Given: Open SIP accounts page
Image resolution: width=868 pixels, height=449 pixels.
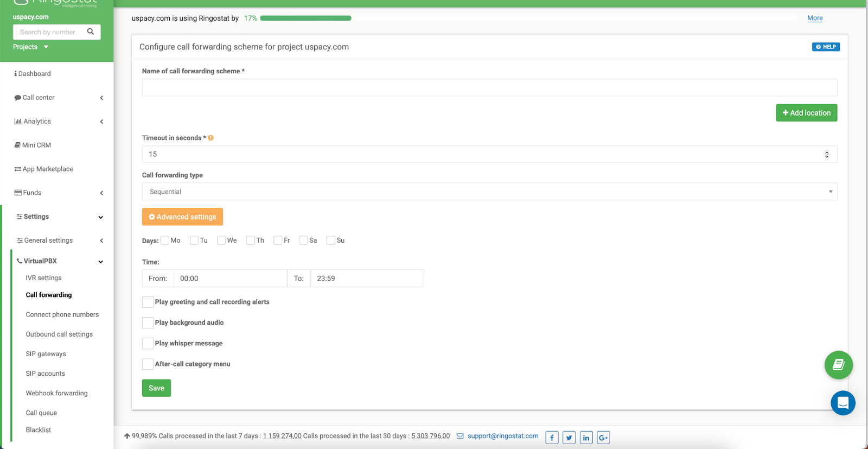Looking at the screenshot, I should [45, 374].
